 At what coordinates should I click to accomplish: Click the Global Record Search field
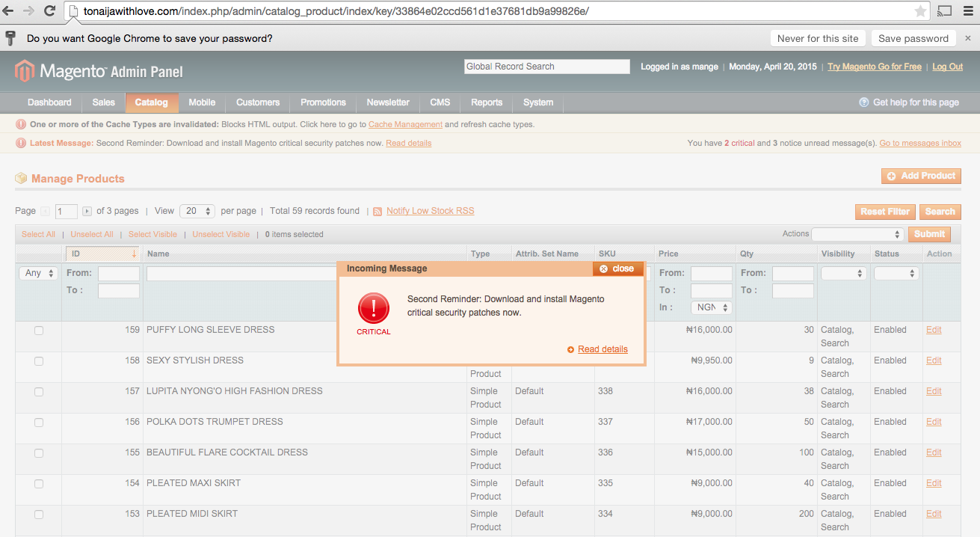[x=547, y=67]
